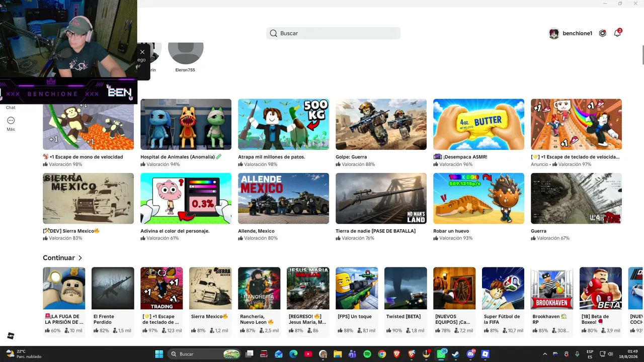Open Spotify from the taskbar

point(367,354)
